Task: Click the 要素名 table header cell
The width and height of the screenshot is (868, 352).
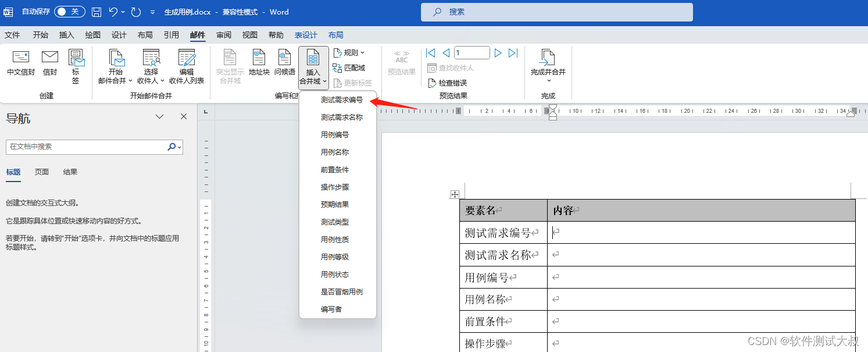Action: coord(503,210)
